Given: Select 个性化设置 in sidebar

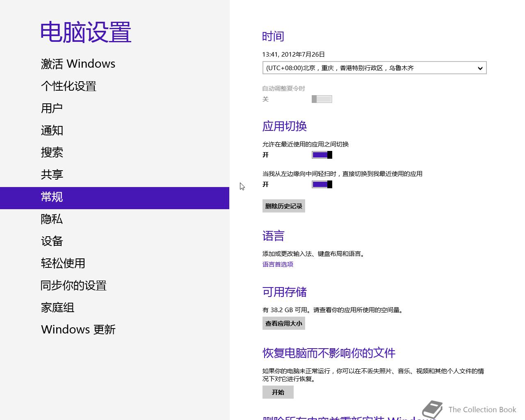Looking at the screenshot, I should coord(68,86).
